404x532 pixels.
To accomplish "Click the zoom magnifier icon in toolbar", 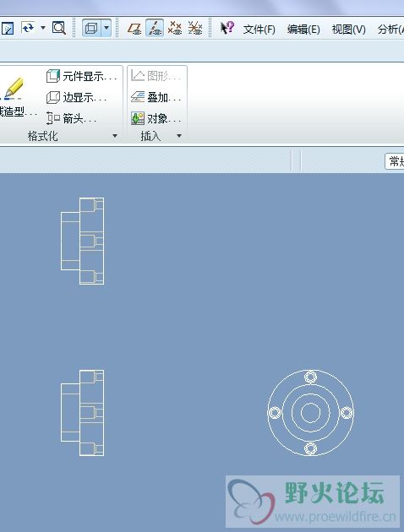I will coord(59,28).
